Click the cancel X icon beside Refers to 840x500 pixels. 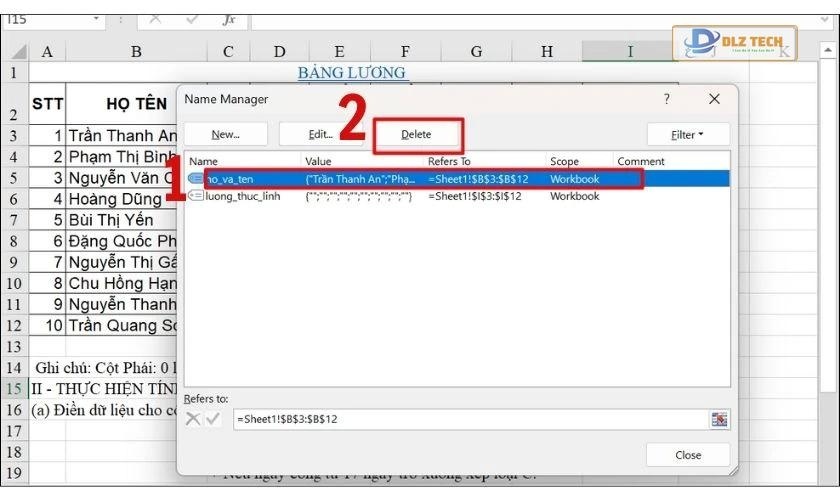pos(193,419)
